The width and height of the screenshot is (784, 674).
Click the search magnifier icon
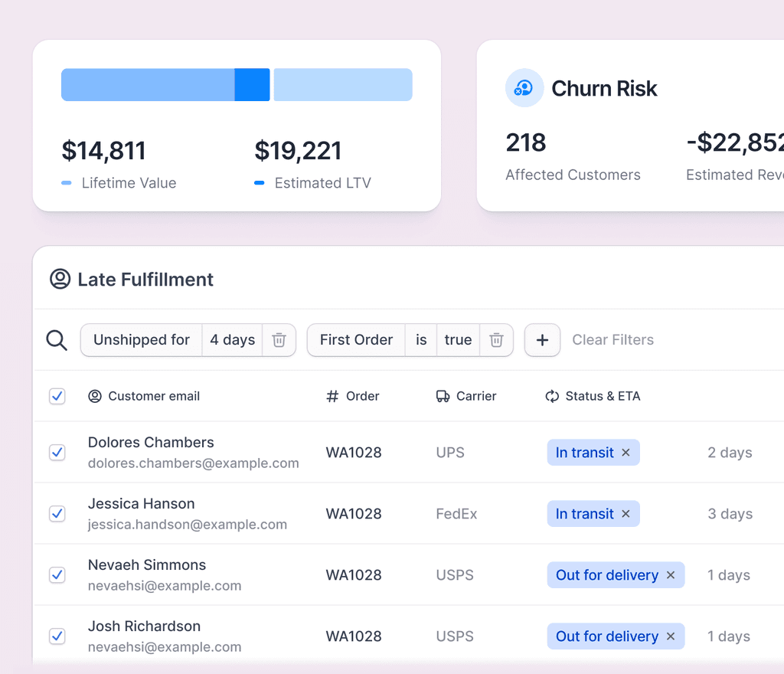tap(57, 340)
